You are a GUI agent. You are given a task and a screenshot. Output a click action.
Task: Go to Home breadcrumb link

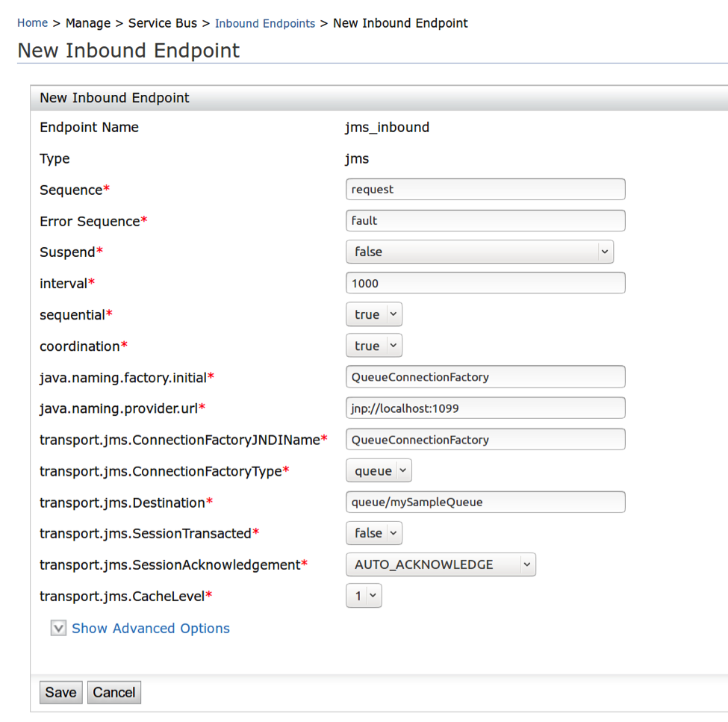32,23
